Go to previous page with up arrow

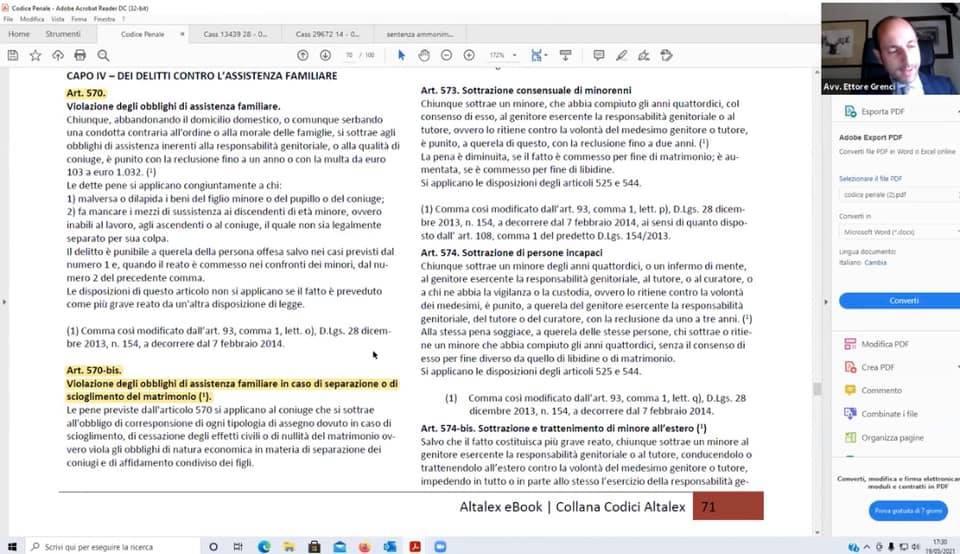(x=302, y=55)
